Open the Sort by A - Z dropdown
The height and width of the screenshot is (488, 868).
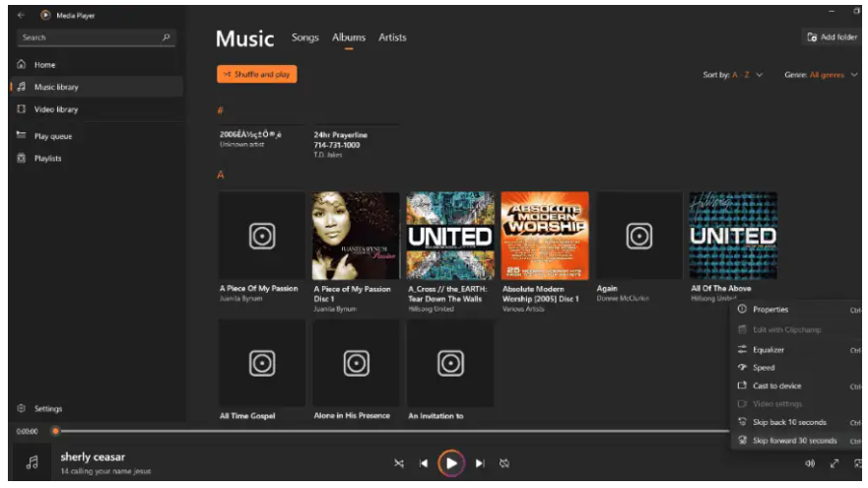click(733, 75)
